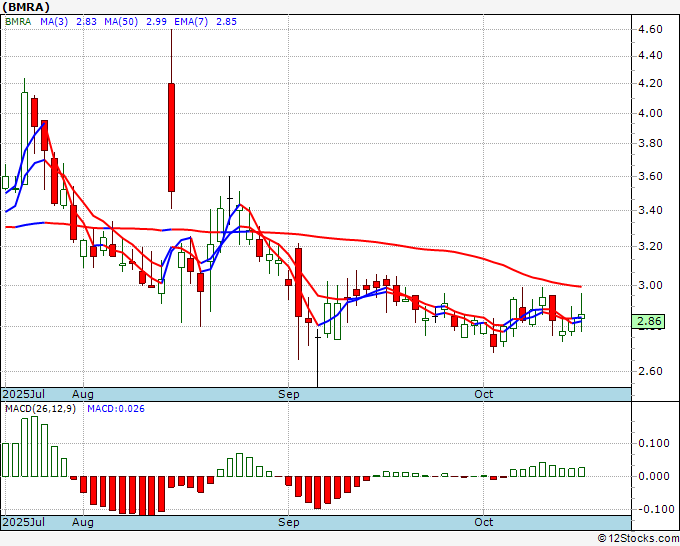Click the 2025Jul label on MACD axis
This screenshot has width=680, height=546.
[x=24, y=522]
